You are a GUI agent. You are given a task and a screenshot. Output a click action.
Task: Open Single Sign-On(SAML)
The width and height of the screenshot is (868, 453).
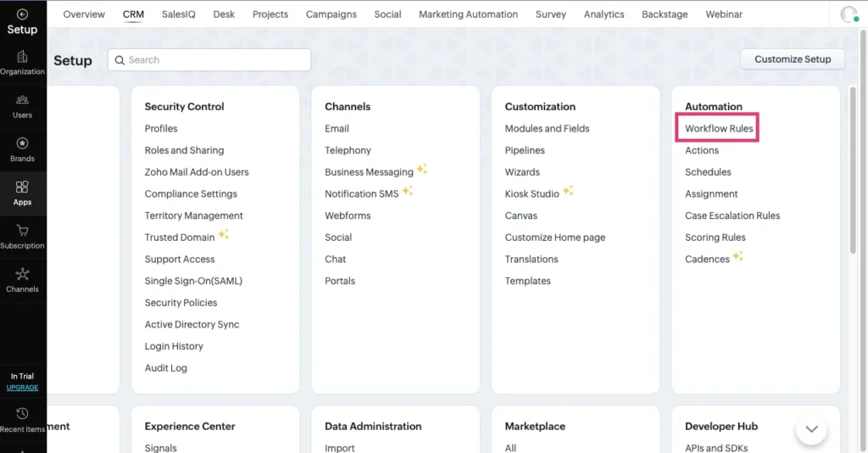(x=193, y=281)
